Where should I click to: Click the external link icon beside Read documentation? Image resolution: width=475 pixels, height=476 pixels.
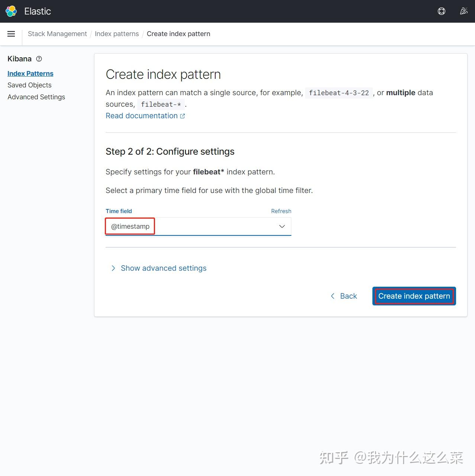tap(182, 116)
